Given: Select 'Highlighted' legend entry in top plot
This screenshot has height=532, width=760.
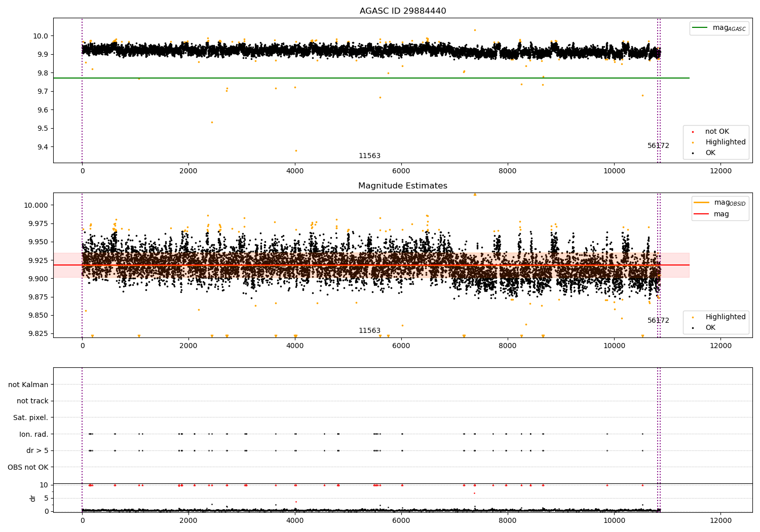Looking at the screenshot, I should (x=725, y=142).
